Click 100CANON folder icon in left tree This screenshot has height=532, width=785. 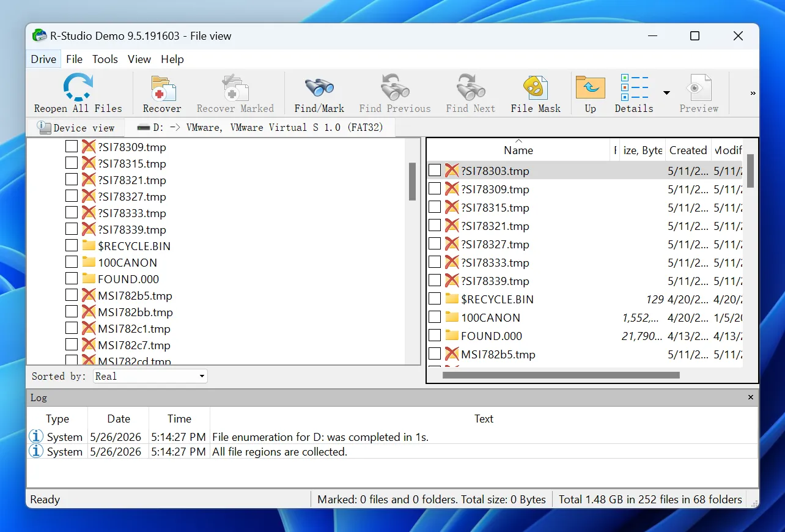pos(89,262)
